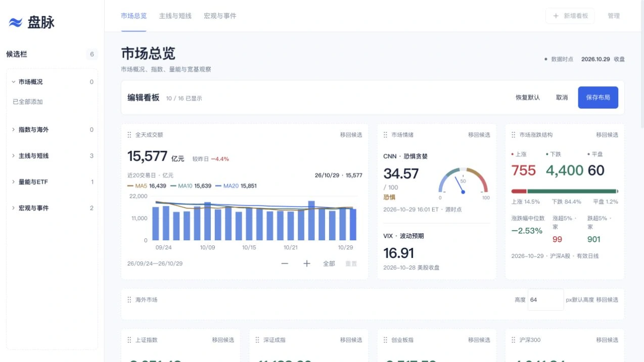Viewport: 644px width, 362px height.
Task: Click the 34.57 fear-greed value
Action: coord(401,174)
